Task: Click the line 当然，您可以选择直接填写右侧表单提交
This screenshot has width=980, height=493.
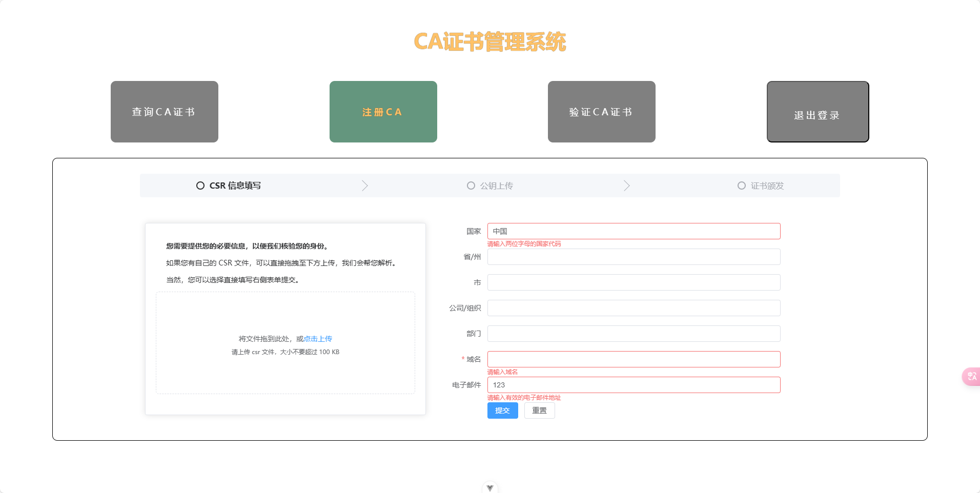Action: 233,280
